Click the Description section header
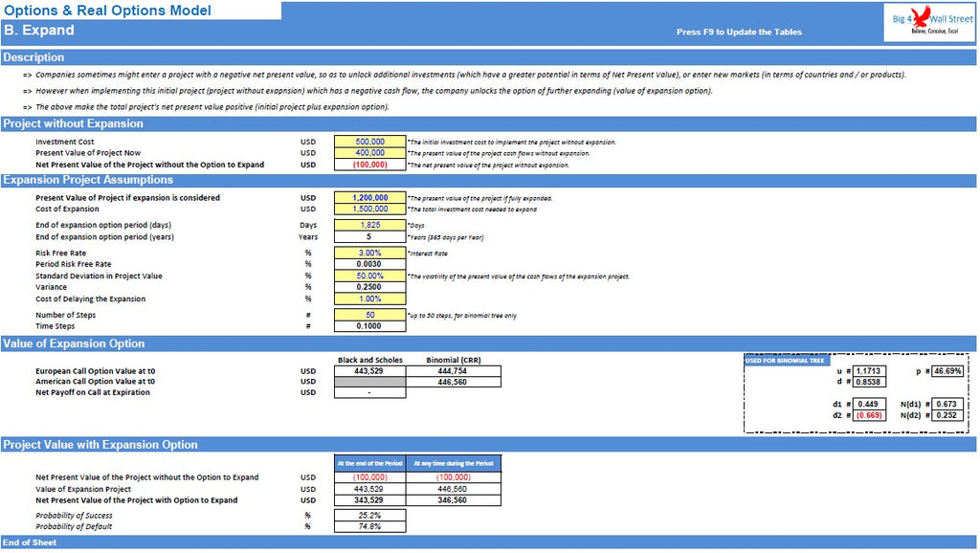The height and width of the screenshot is (553, 980). pos(488,57)
